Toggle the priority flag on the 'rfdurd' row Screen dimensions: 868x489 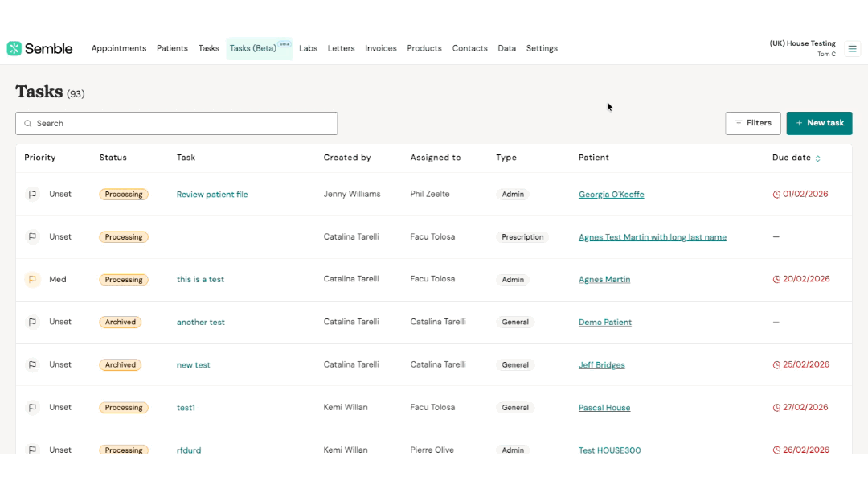(x=32, y=450)
